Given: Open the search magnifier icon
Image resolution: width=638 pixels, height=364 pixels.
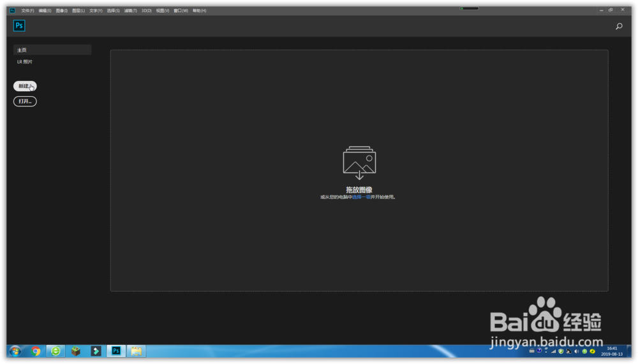Looking at the screenshot, I should [x=619, y=26].
